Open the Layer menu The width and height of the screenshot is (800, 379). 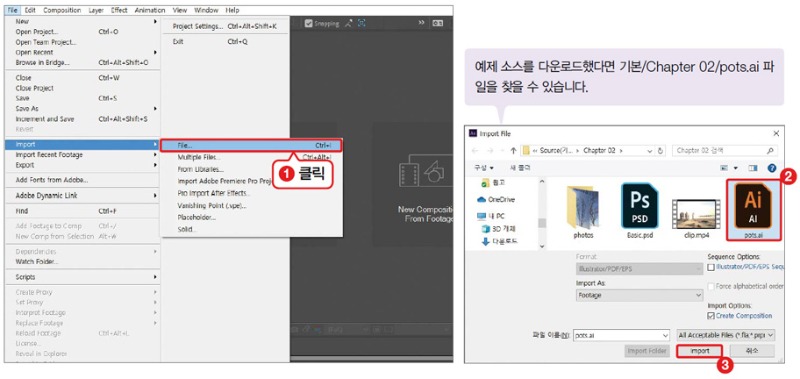(96, 10)
